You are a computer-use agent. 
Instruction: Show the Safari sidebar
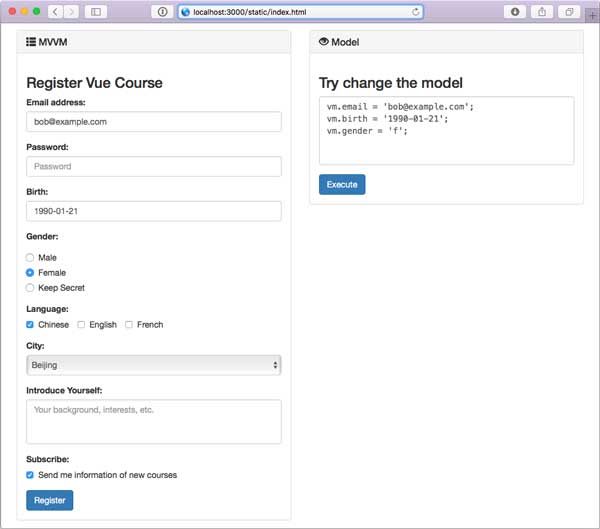[97, 12]
